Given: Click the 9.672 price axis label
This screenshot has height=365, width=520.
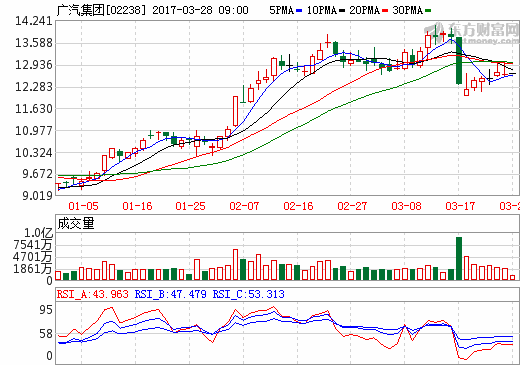Looking at the screenshot, I should [x=37, y=174].
